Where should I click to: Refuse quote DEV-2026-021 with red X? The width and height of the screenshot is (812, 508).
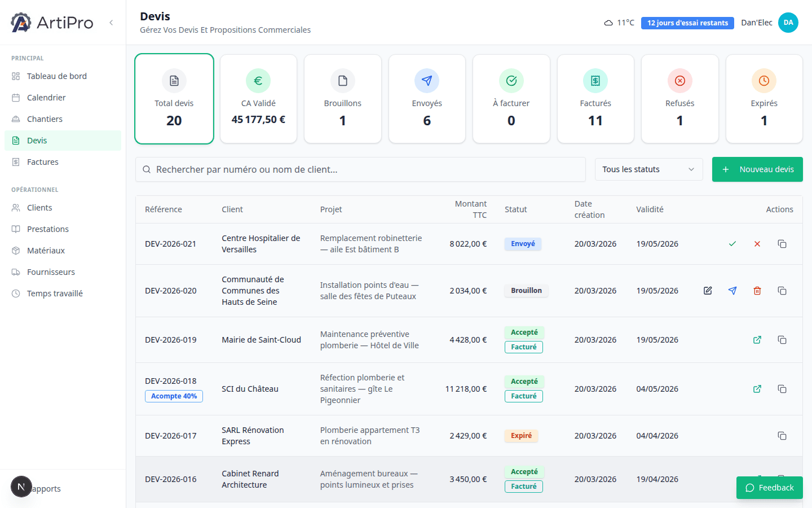pos(757,244)
